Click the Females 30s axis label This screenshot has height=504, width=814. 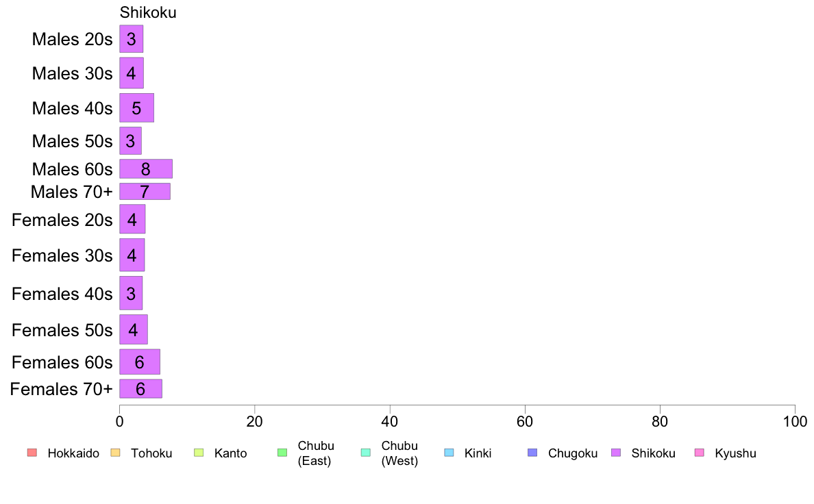62,255
